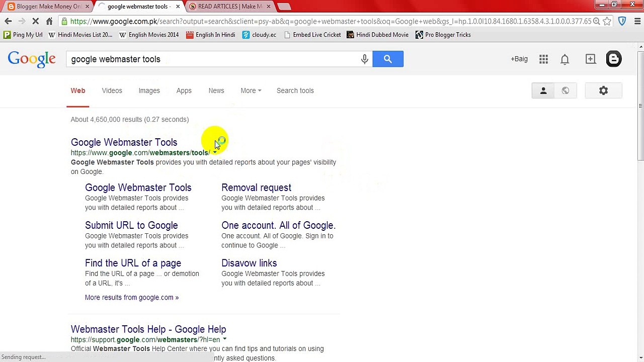
Task: Open Hindi Movies List bookmark
Action: [x=80, y=35]
